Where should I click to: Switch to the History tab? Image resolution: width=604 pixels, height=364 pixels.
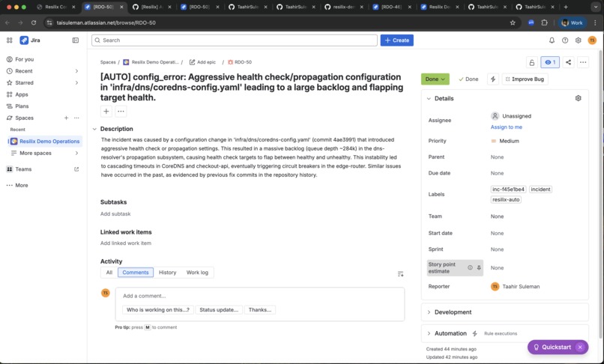167,273
